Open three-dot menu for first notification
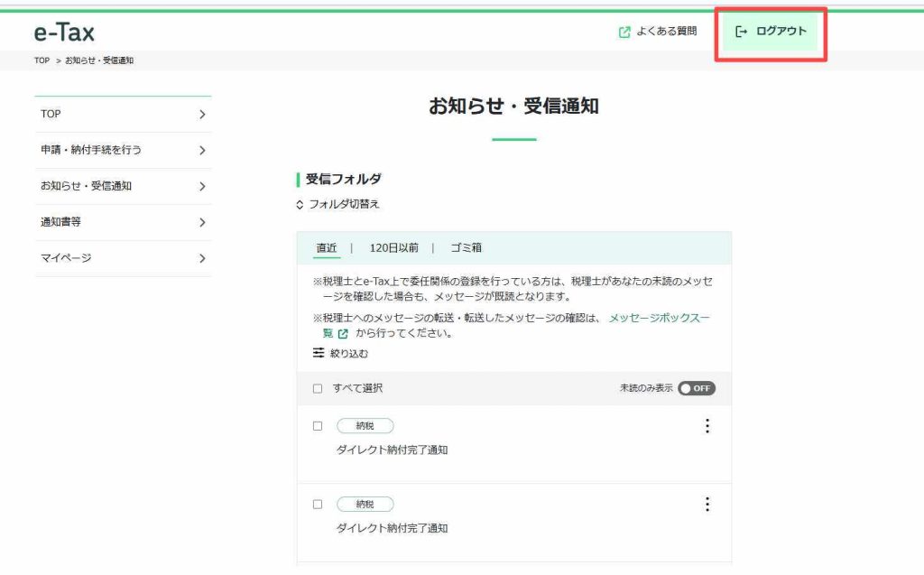Viewport: 924px width, 575px height. point(707,426)
